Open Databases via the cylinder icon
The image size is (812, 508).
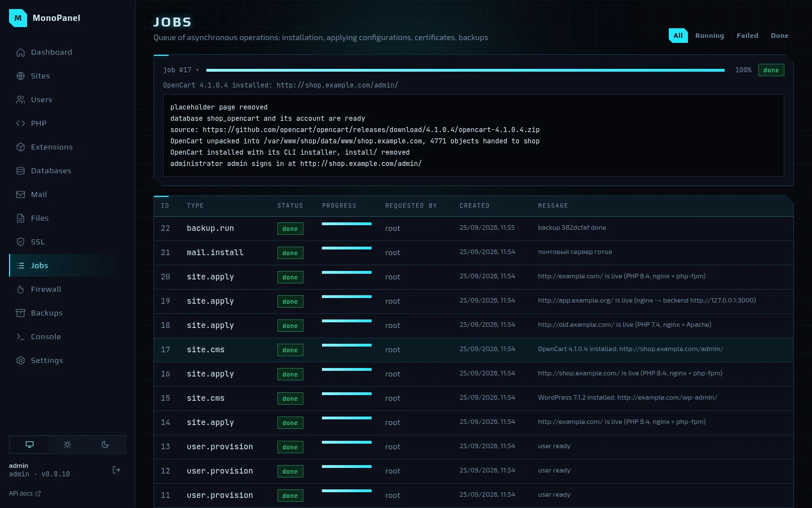click(x=21, y=171)
